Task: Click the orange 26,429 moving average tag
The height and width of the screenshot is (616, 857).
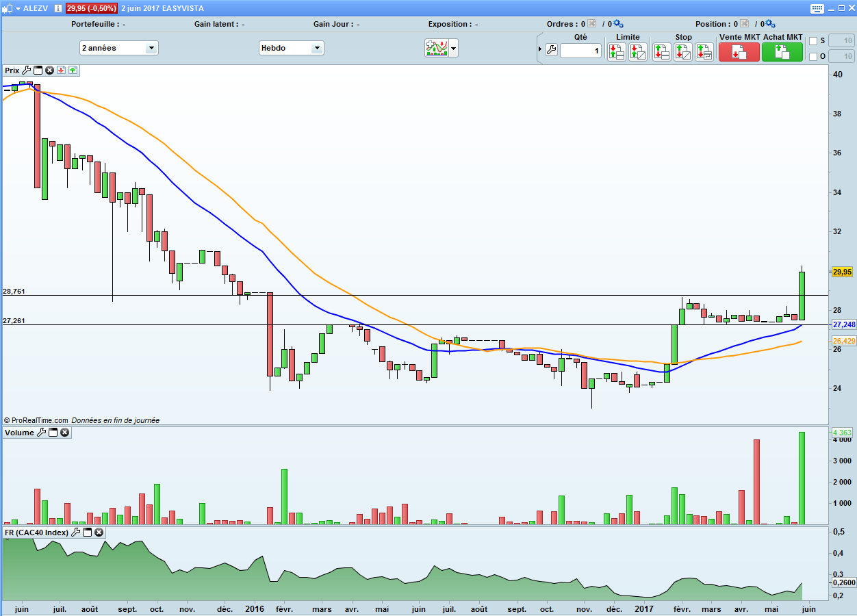Action: tap(843, 341)
